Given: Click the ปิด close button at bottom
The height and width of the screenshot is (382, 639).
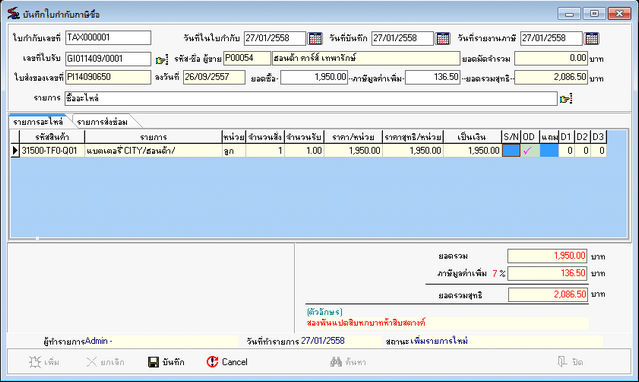Looking at the screenshot, I should click(x=570, y=362).
